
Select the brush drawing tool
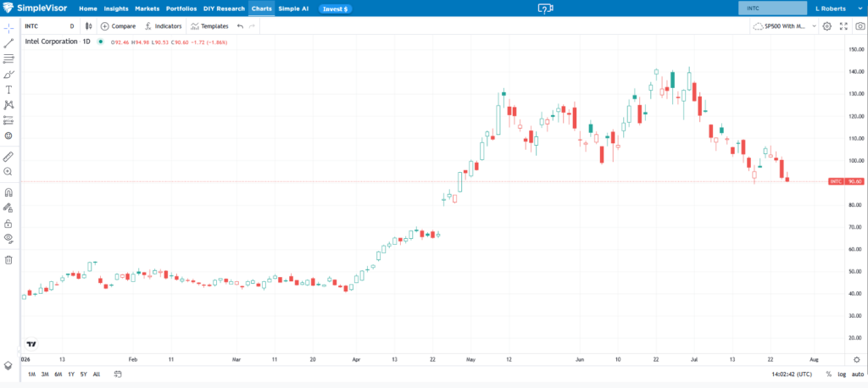click(8, 75)
